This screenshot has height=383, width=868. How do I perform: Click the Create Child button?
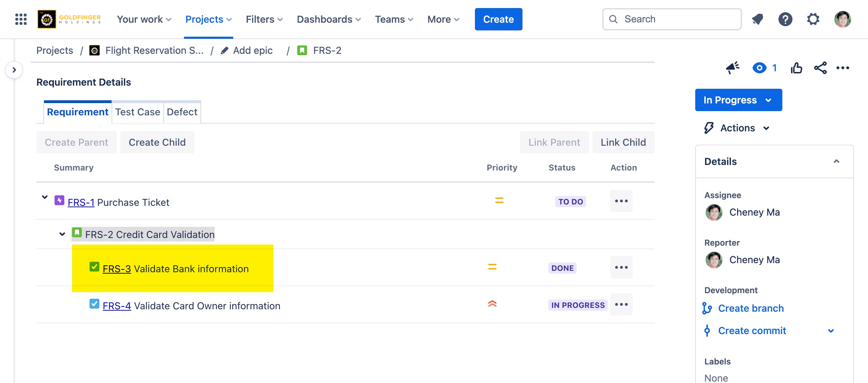coord(157,142)
